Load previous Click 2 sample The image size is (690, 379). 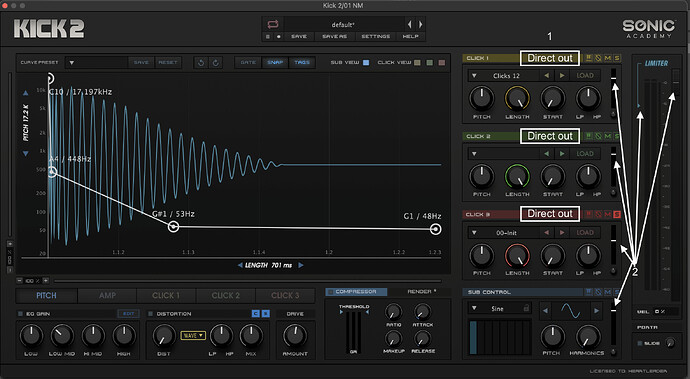[547, 154]
